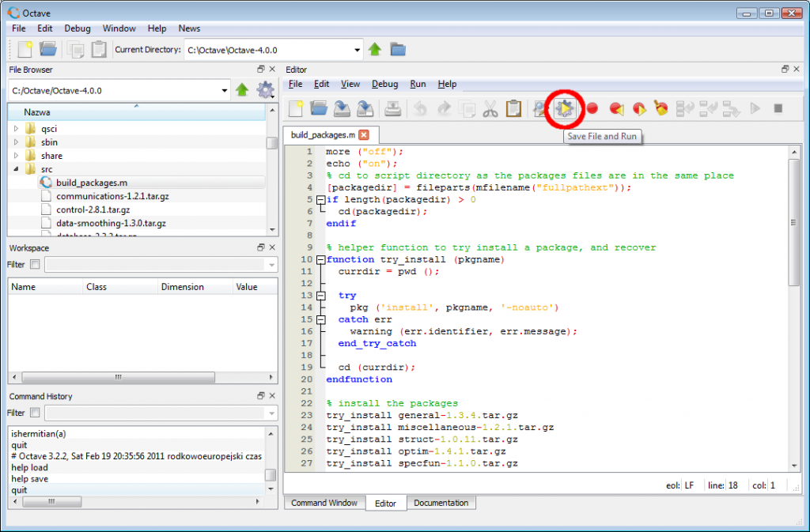The image size is (810, 532).
Task: Click the Save File and Run icon
Action: (x=565, y=108)
